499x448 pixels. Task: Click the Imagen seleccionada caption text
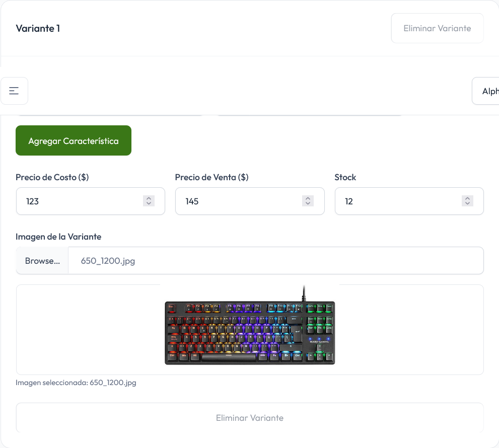click(x=76, y=383)
